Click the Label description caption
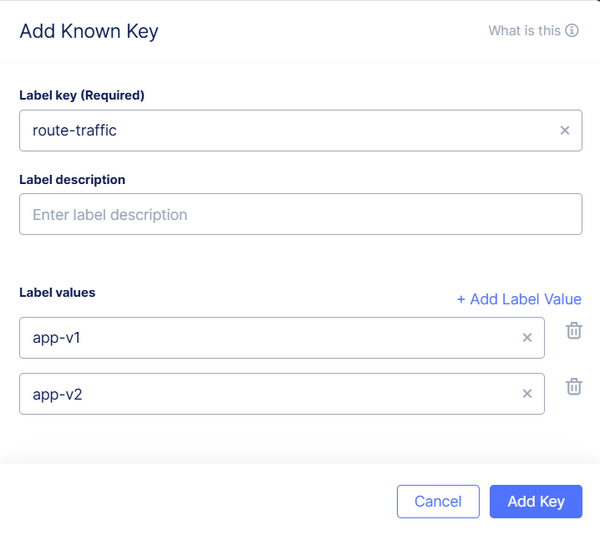 coord(72,180)
